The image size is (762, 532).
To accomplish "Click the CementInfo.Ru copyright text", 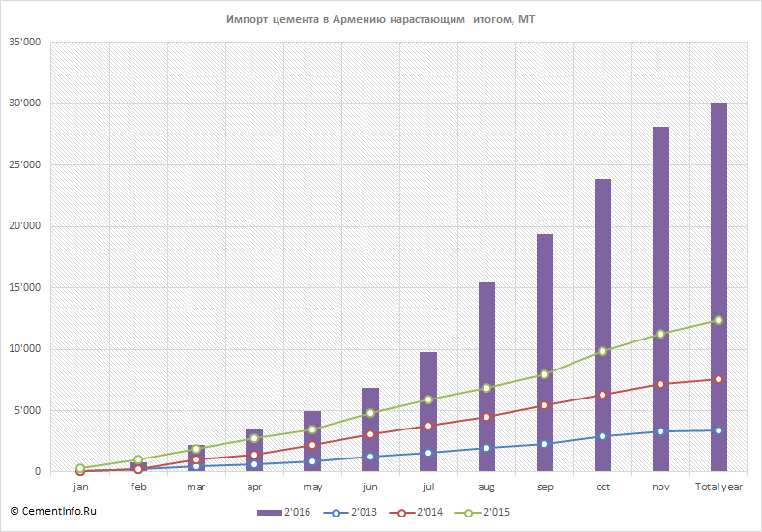I will point(53,511).
